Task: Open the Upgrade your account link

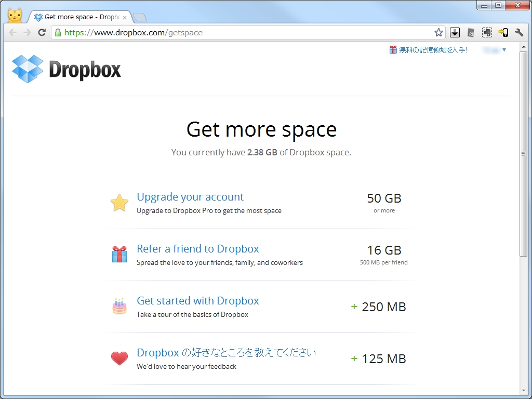Action: [190, 197]
